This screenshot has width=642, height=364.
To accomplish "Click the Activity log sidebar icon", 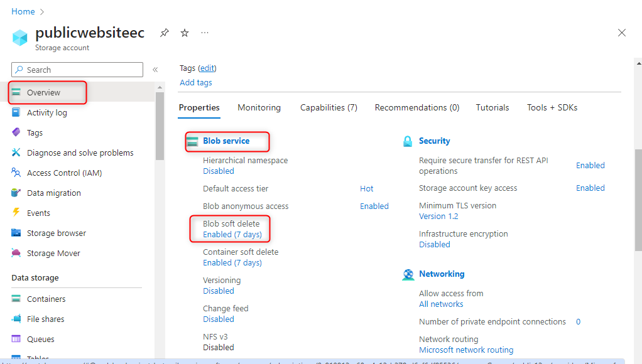I will [16, 112].
